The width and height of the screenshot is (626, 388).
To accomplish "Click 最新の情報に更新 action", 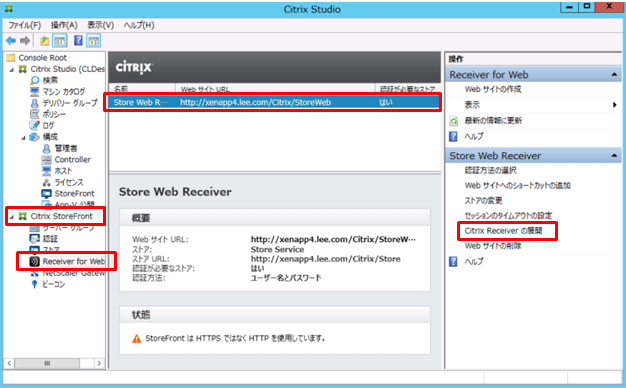I will tap(493, 121).
